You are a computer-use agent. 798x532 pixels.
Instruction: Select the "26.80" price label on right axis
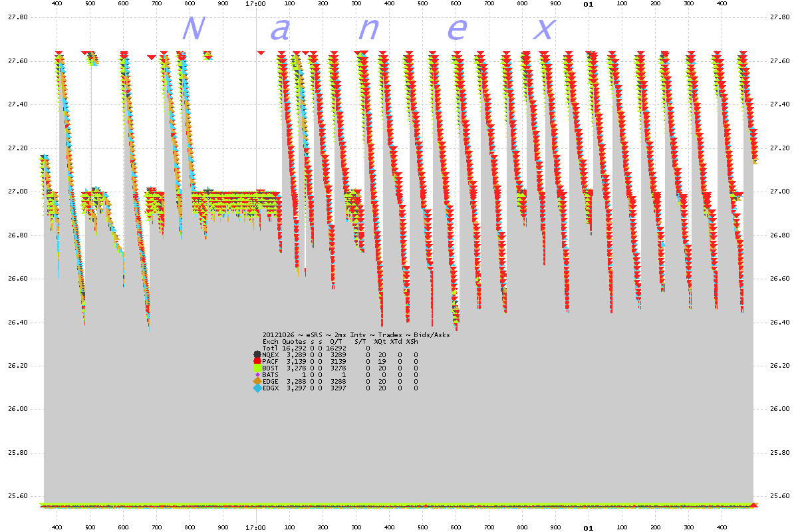point(780,235)
